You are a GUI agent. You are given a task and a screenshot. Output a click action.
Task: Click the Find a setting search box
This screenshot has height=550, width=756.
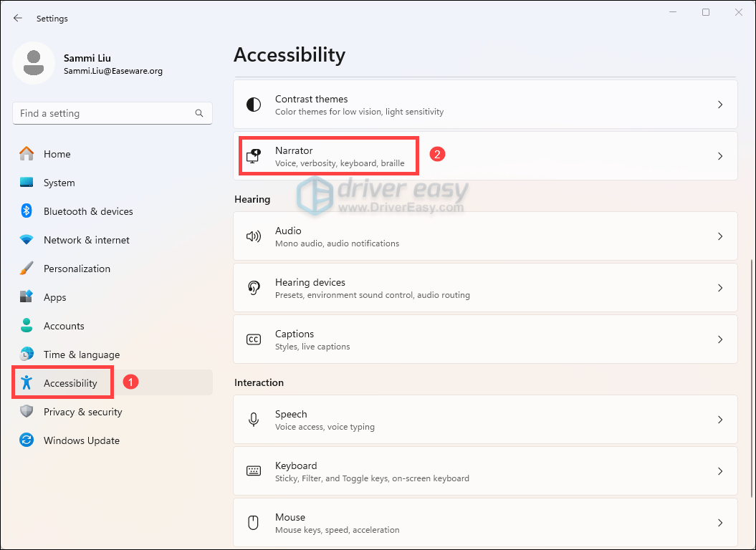tap(104, 113)
